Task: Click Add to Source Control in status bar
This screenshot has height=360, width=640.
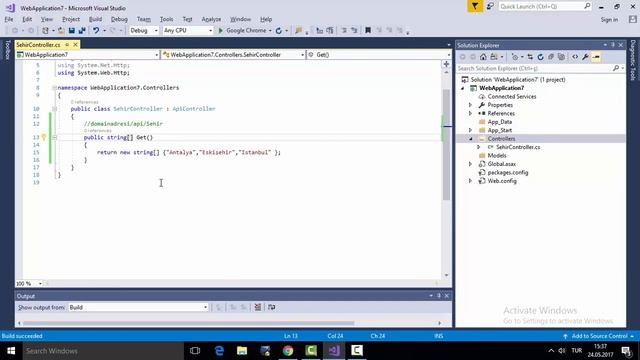Action: coord(598,336)
